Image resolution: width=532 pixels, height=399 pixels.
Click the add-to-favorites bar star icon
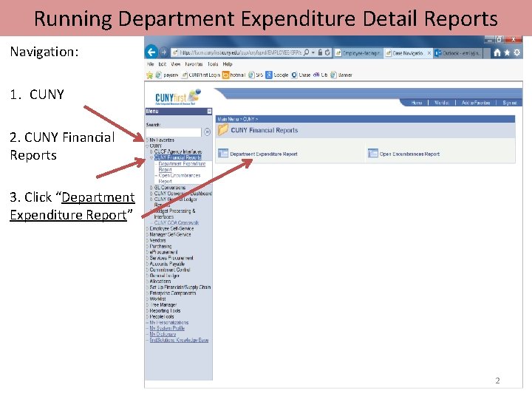coord(149,75)
